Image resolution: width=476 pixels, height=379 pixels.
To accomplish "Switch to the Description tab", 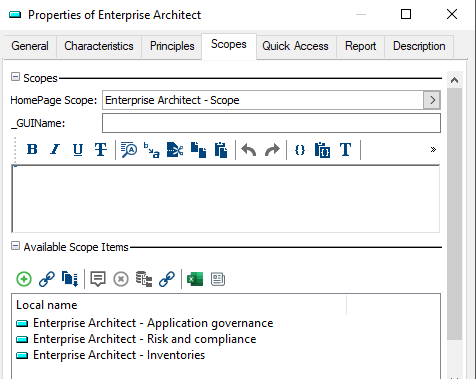I will pyautogui.click(x=419, y=46).
